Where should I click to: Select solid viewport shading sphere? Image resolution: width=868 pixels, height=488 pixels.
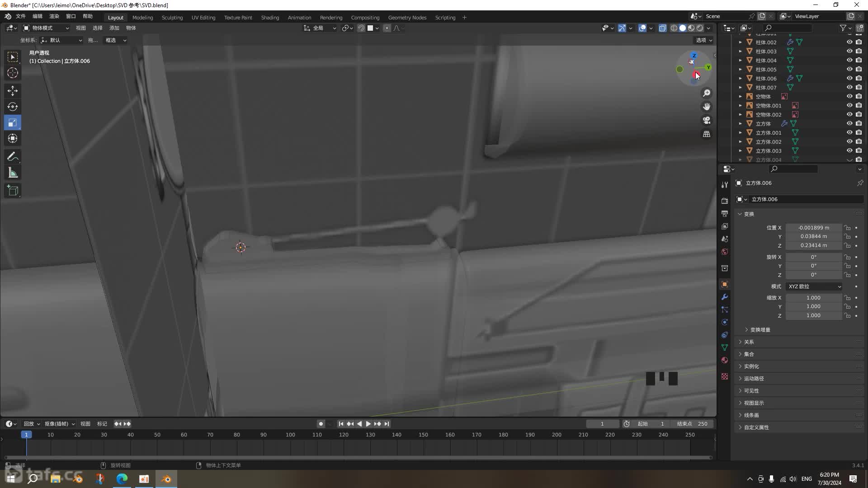coord(682,28)
